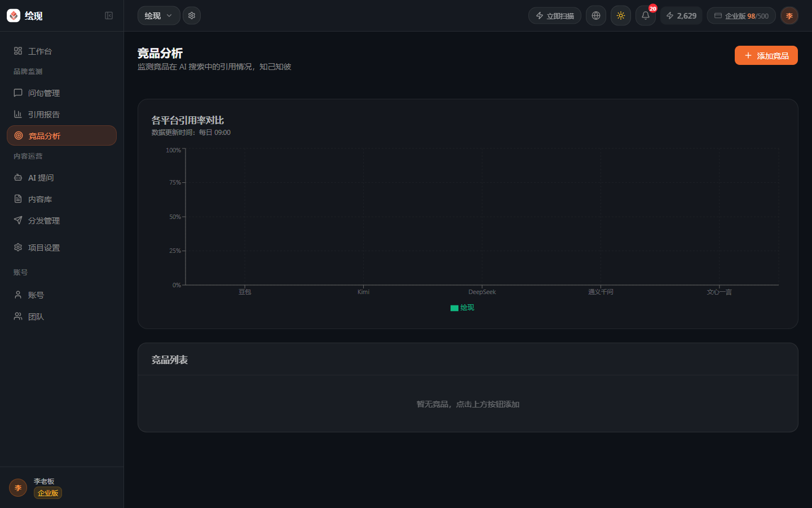Click the 竞品列表 heading
Image resolution: width=812 pixels, height=508 pixels.
coord(170,360)
